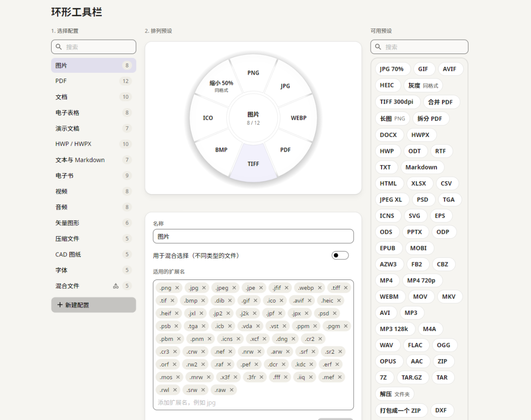Toggle 用于混合选择 switch
Screen dimensions: 531x420
[340, 255]
